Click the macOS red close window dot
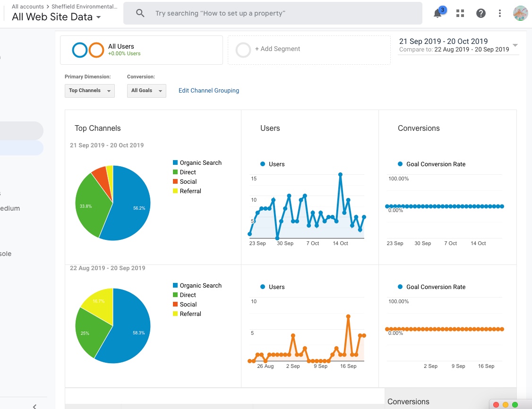Image resolution: width=532 pixels, height=409 pixels. tap(496, 405)
